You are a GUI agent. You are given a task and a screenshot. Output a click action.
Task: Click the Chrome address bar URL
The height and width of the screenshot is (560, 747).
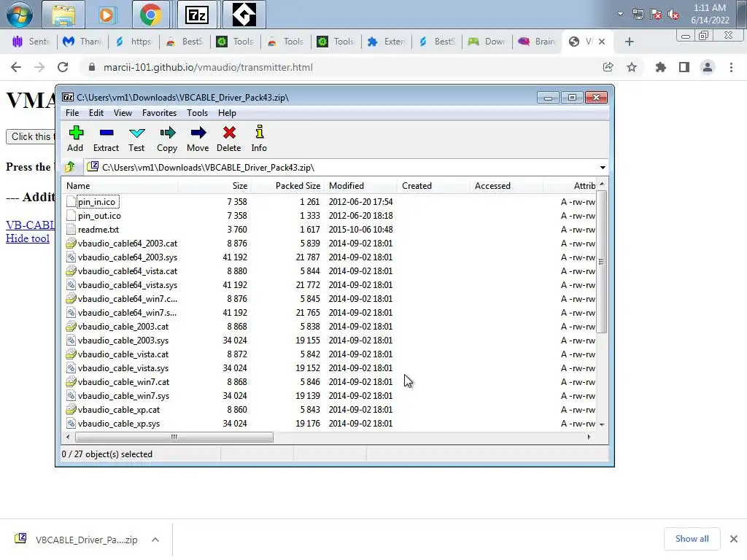[208, 67]
